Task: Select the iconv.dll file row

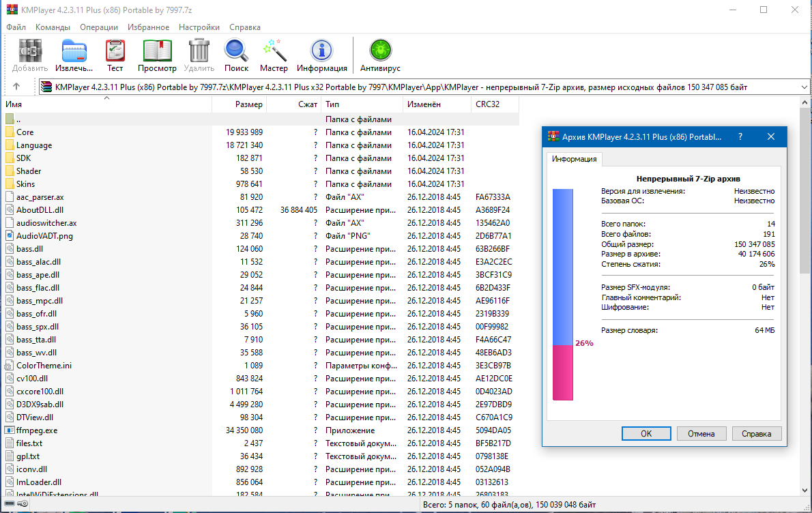Action: click(x=261, y=469)
